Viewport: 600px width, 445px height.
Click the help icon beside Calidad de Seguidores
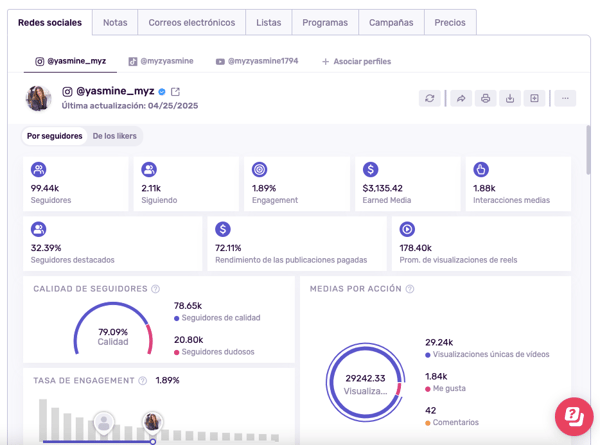[x=156, y=289]
